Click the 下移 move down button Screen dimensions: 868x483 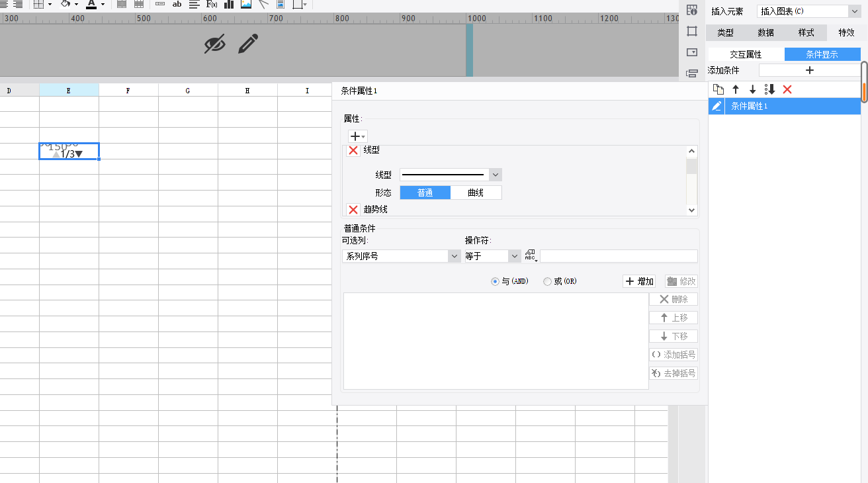tap(673, 336)
